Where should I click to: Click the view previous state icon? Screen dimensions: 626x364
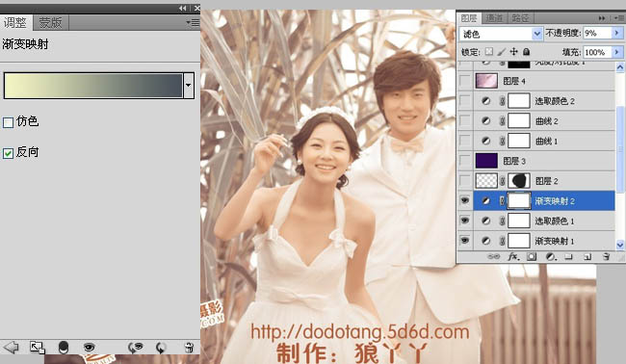click(x=136, y=348)
